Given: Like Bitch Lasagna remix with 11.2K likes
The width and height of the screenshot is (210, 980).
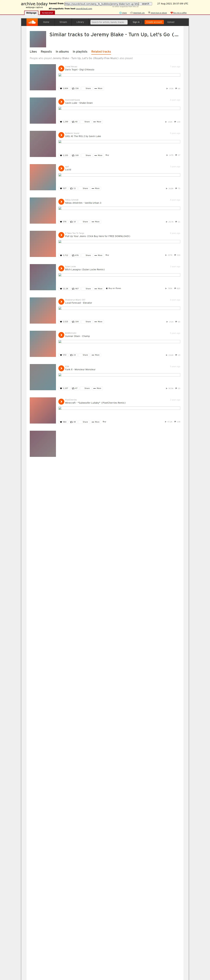Looking at the screenshot, I should (64, 288).
